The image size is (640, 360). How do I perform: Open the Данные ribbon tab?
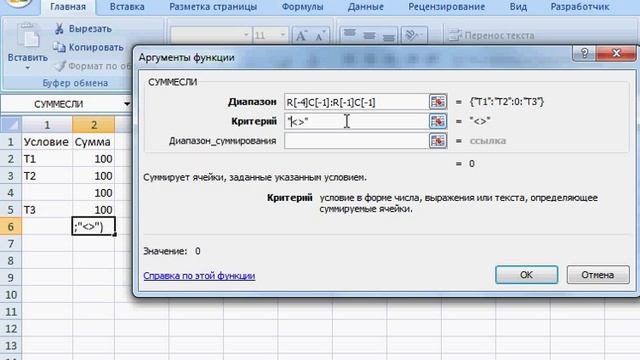[x=366, y=7]
